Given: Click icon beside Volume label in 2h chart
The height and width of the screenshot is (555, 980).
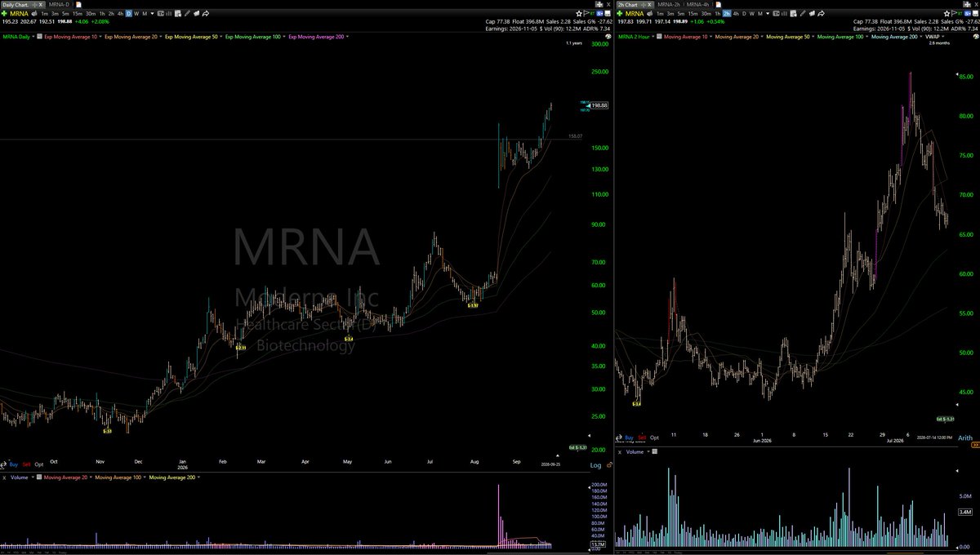Looking at the screenshot, I should pyautogui.click(x=655, y=451).
